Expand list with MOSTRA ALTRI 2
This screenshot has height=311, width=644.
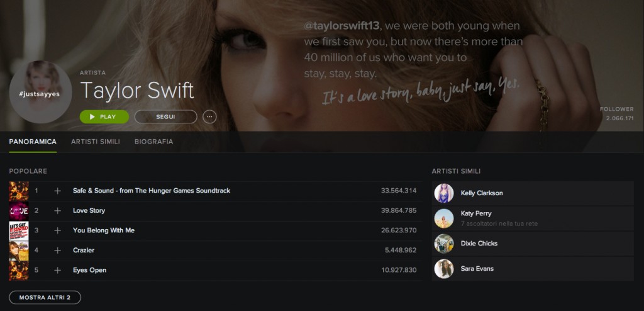click(x=45, y=297)
